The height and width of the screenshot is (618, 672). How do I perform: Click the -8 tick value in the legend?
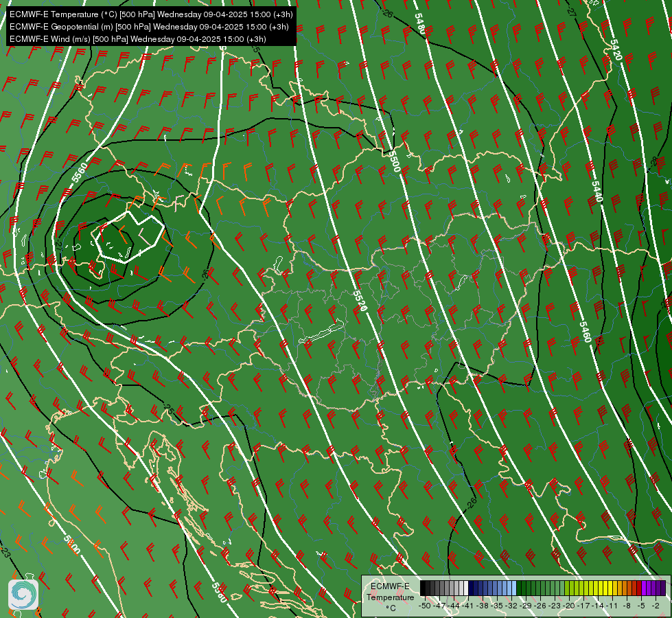point(627,606)
